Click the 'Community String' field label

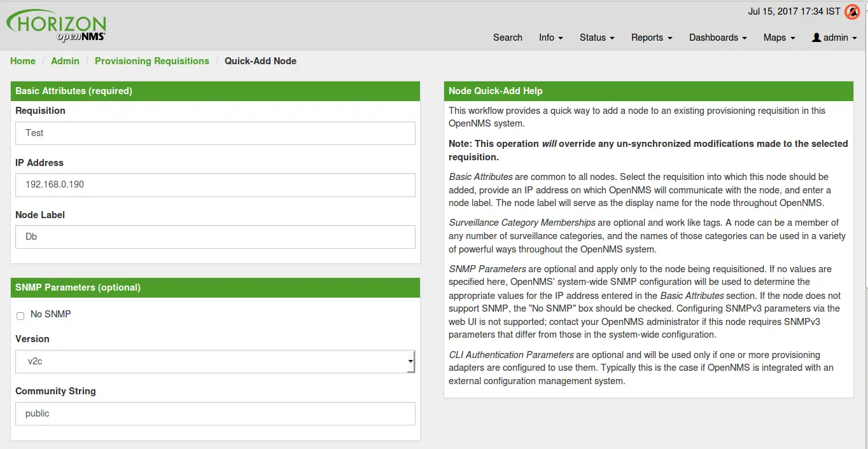click(55, 391)
